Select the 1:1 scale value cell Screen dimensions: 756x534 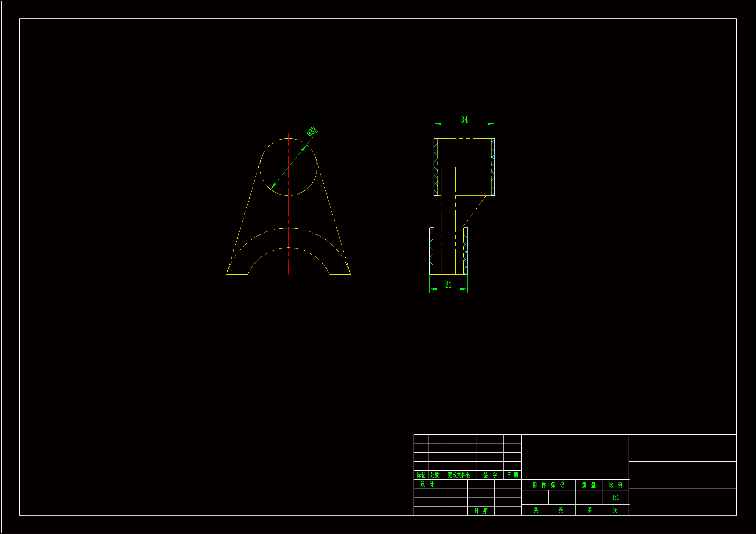click(x=615, y=497)
